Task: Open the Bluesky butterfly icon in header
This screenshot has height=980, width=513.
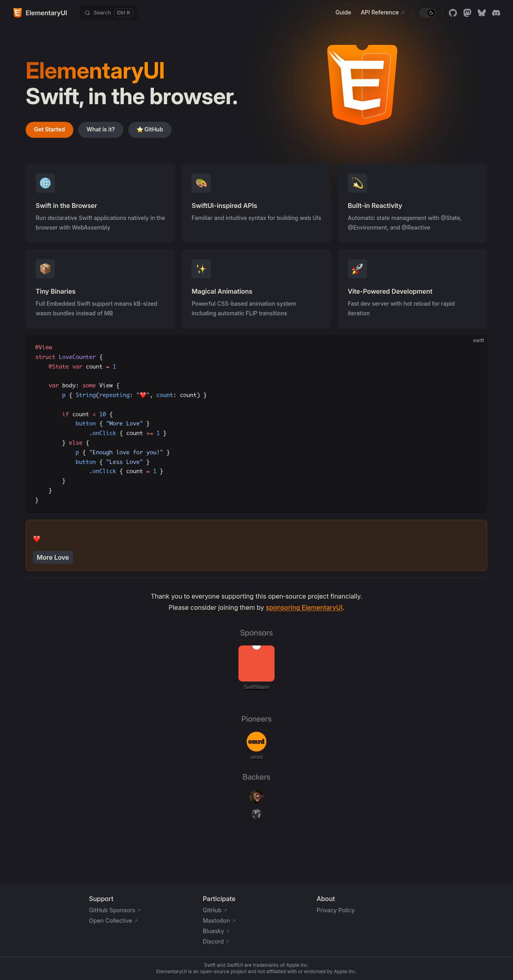Action: tap(482, 13)
